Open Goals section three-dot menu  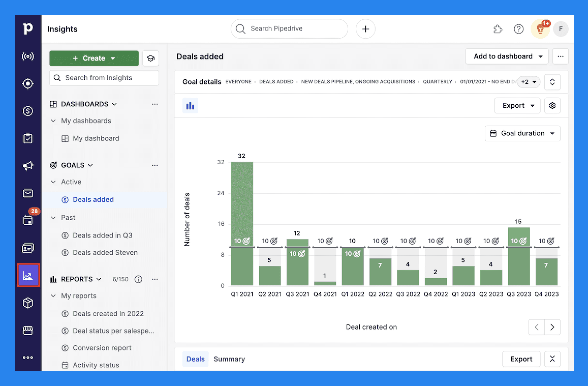(x=155, y=165)
